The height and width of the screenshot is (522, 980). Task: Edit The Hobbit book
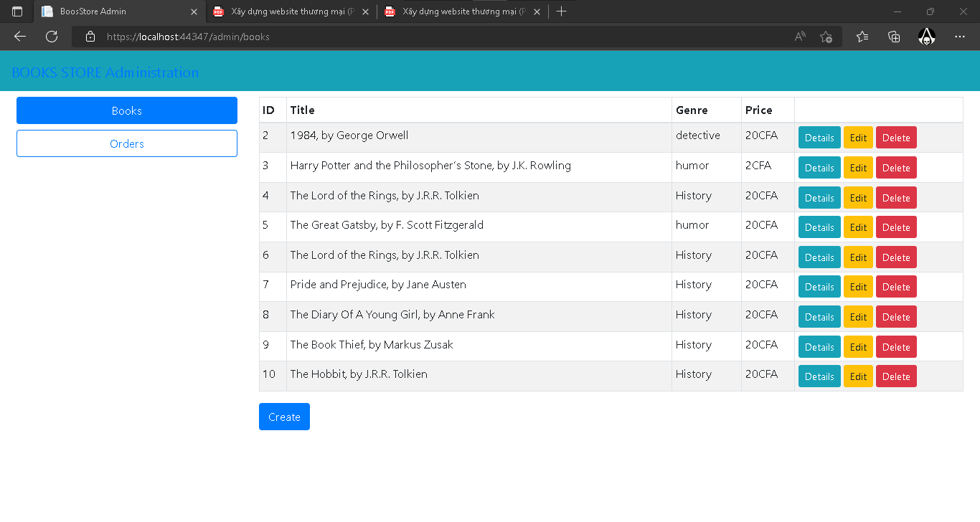[858, 376]
